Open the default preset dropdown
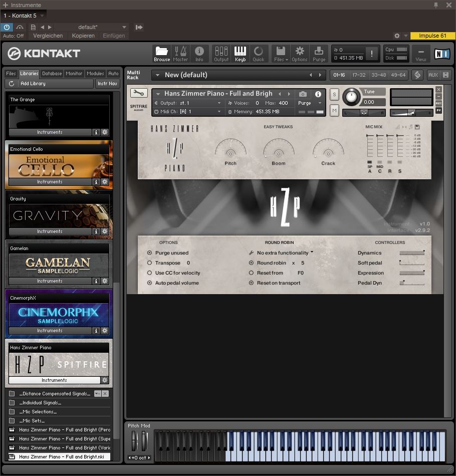 [x=124, y=27]
